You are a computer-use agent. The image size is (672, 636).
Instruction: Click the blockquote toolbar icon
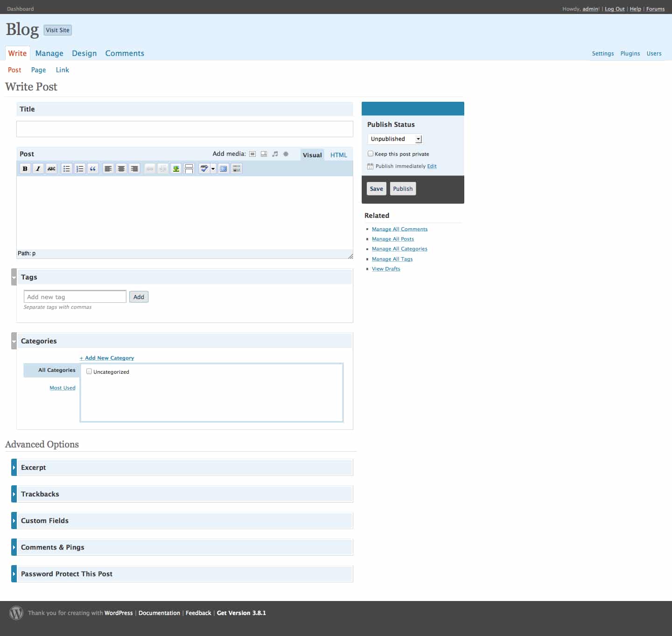(x=93, y=169)
